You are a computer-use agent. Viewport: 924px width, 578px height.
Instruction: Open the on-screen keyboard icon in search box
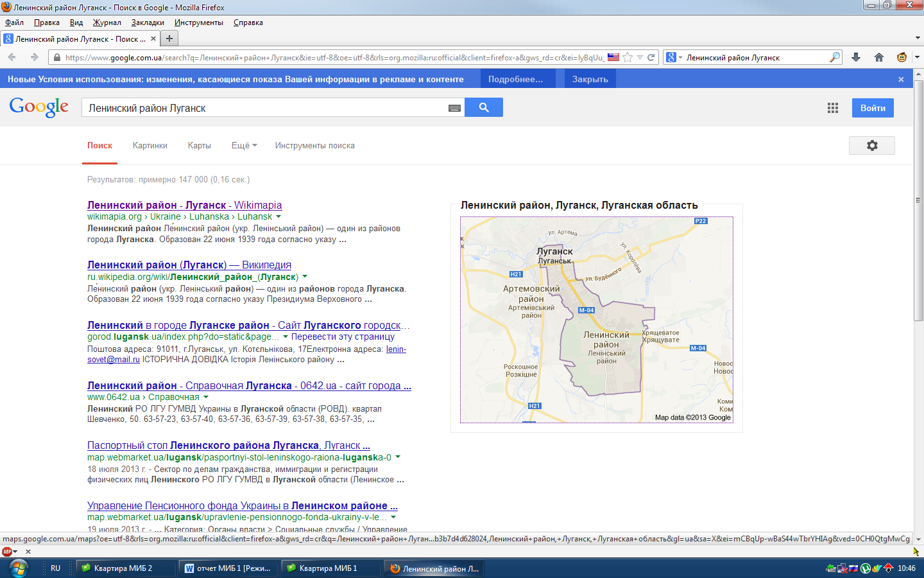tap(454, 108)
